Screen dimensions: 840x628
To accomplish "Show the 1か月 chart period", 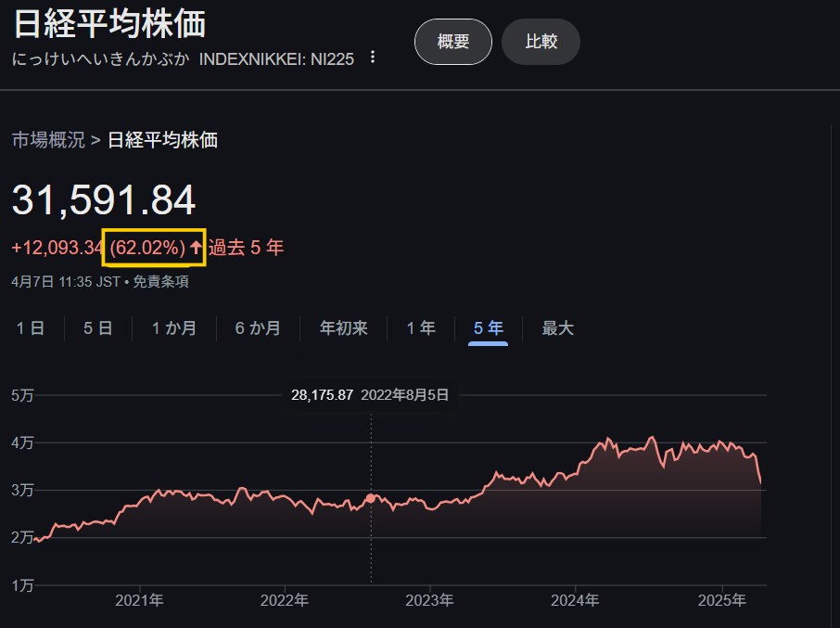I will coord(173,328).
